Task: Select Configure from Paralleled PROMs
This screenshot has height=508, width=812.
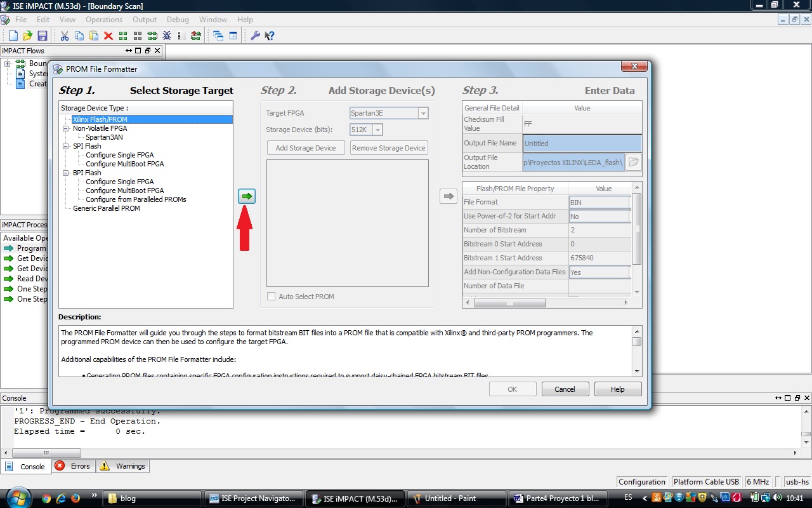Action: (136, 199)
